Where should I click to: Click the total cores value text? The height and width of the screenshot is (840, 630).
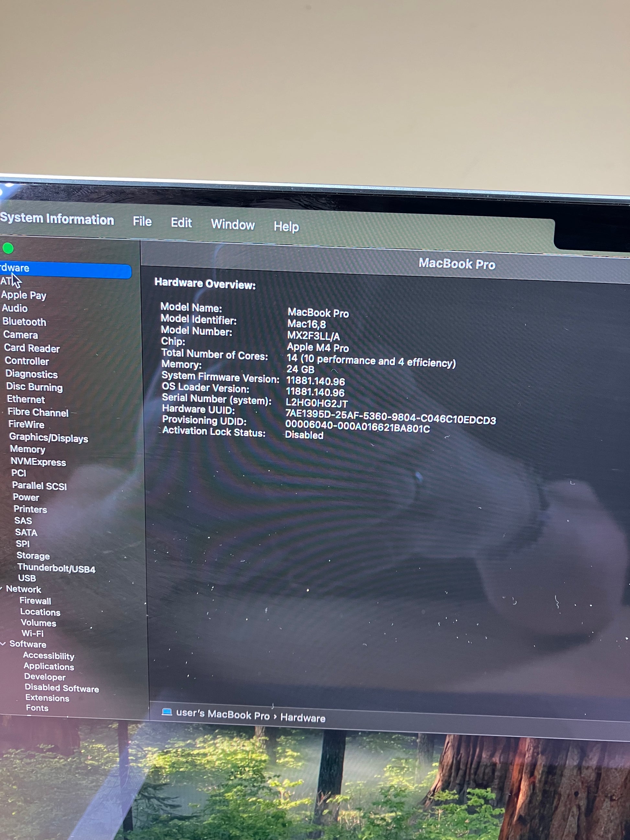coord(371,361)
